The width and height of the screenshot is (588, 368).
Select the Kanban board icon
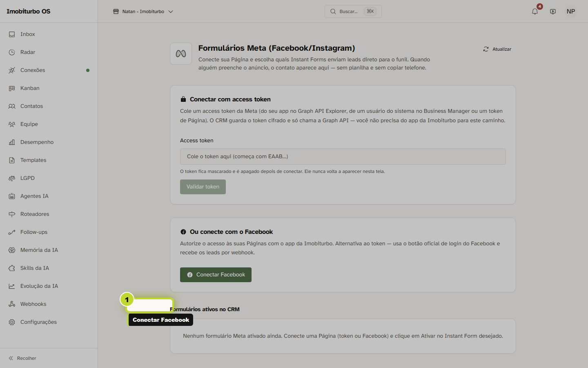pyautogui.click(x=12, y=88)
